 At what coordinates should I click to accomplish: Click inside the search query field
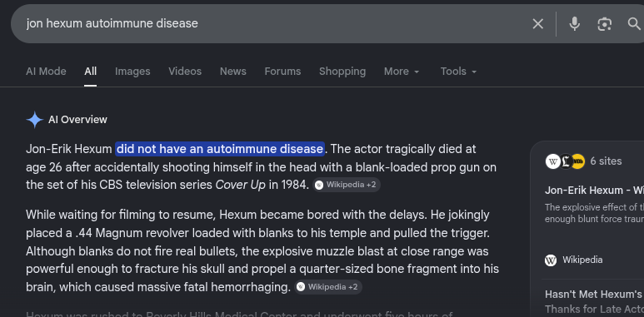point(271,24)
